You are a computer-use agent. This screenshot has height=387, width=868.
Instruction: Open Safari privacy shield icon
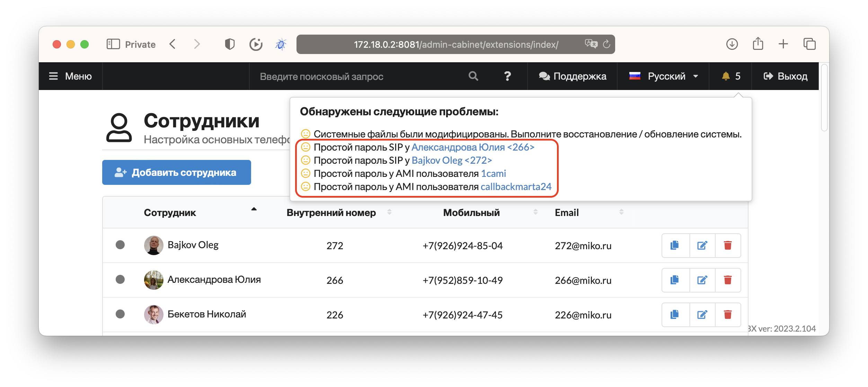230,44
